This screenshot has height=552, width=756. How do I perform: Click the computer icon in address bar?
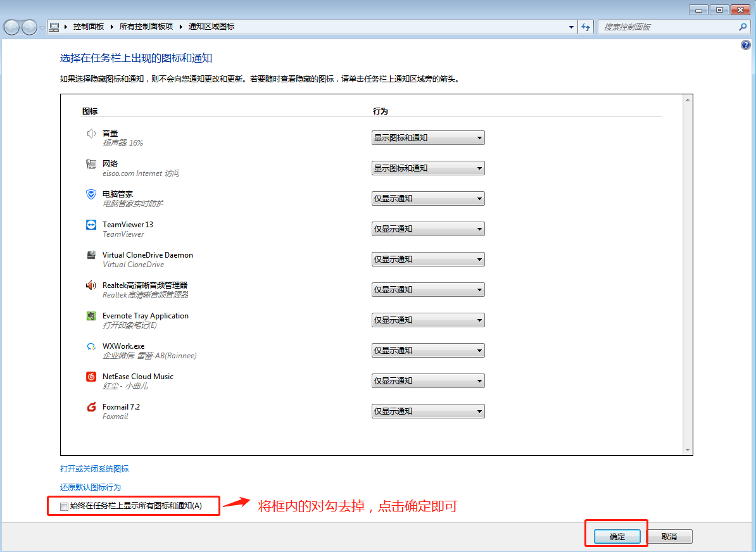point(54,27)
